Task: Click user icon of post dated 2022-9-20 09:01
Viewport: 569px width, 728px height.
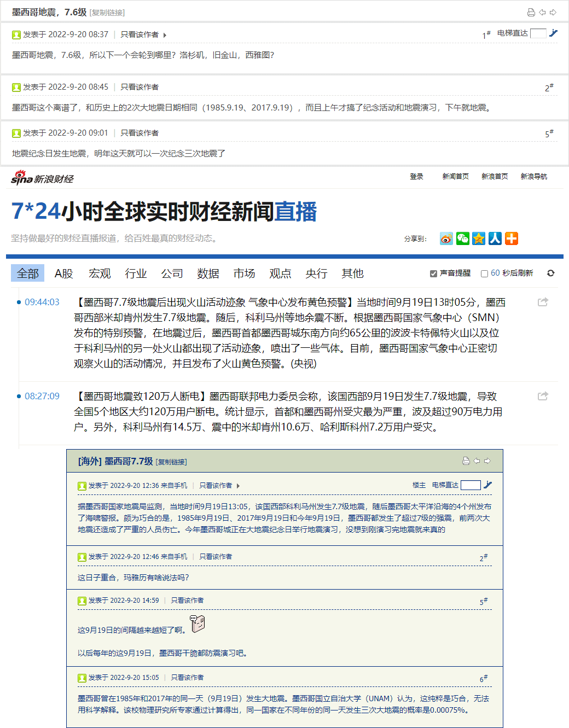Action: (x=16, y=133)
